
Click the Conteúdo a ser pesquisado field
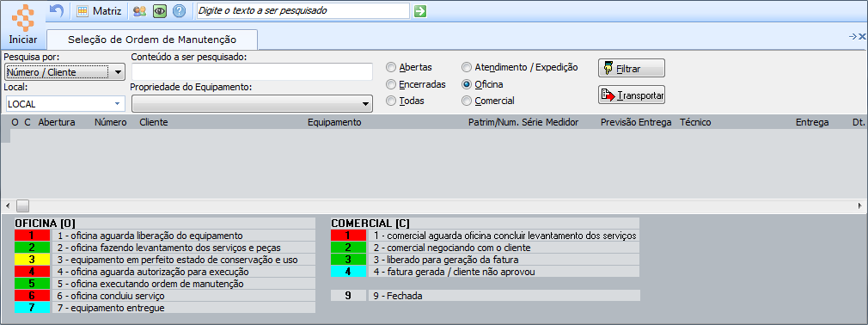(252, 72)
